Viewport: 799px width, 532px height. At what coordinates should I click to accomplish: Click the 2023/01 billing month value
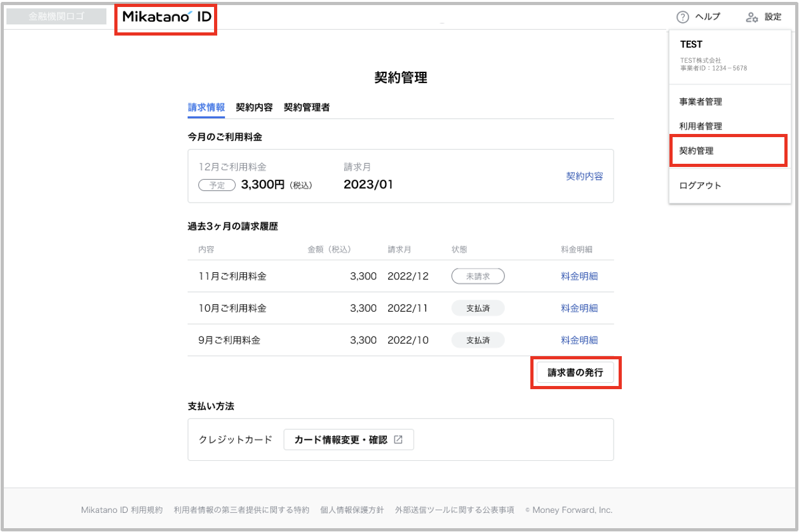[368, 185]
